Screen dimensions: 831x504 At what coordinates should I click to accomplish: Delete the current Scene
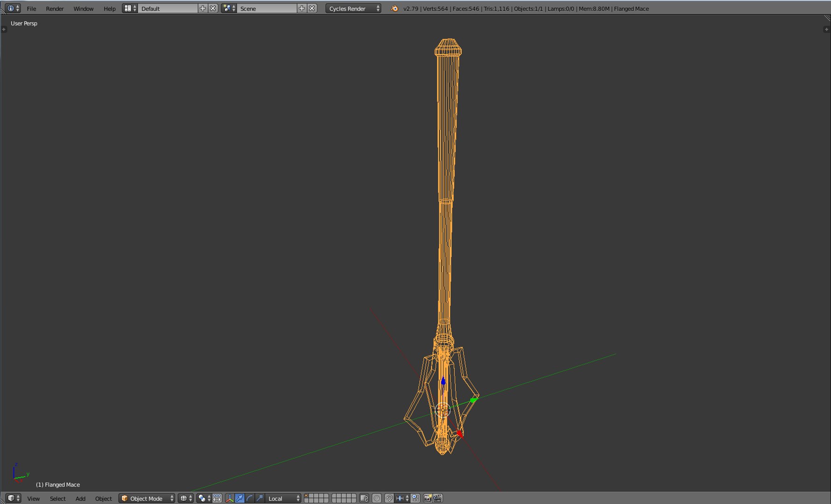point(312,8)
